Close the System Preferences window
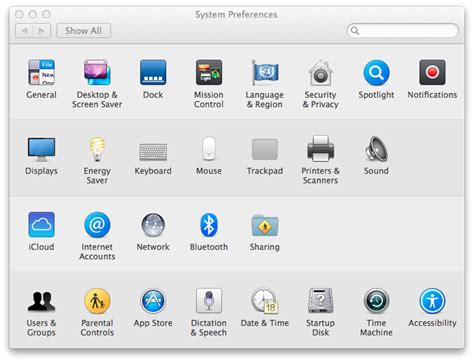This screenshot has width=474, height=362. [19, 14]
